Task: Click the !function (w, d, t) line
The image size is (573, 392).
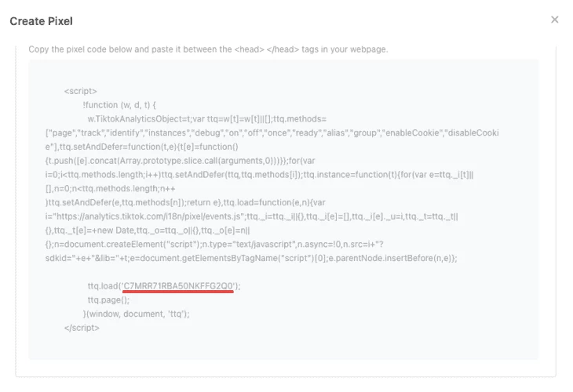Action: (x=119, y=105)
